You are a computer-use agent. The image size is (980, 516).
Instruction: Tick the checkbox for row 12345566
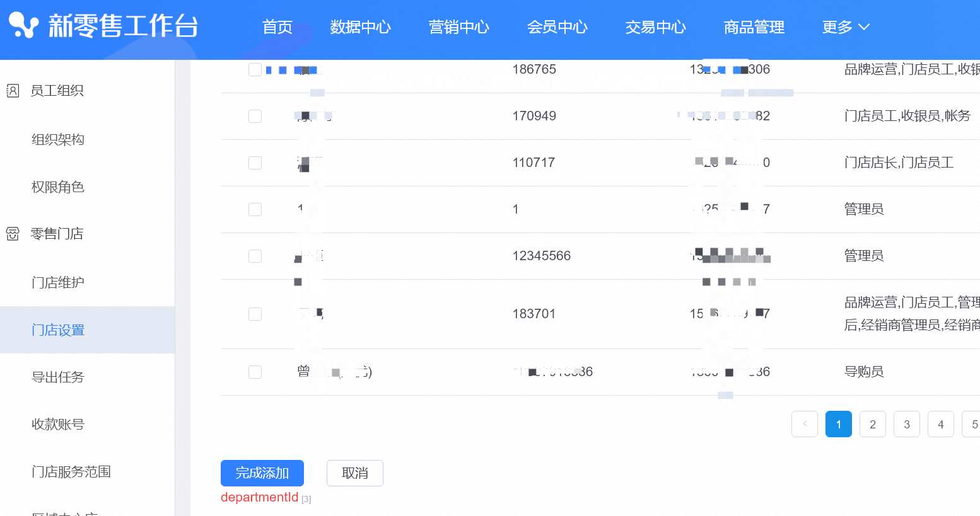pos(255,256)
